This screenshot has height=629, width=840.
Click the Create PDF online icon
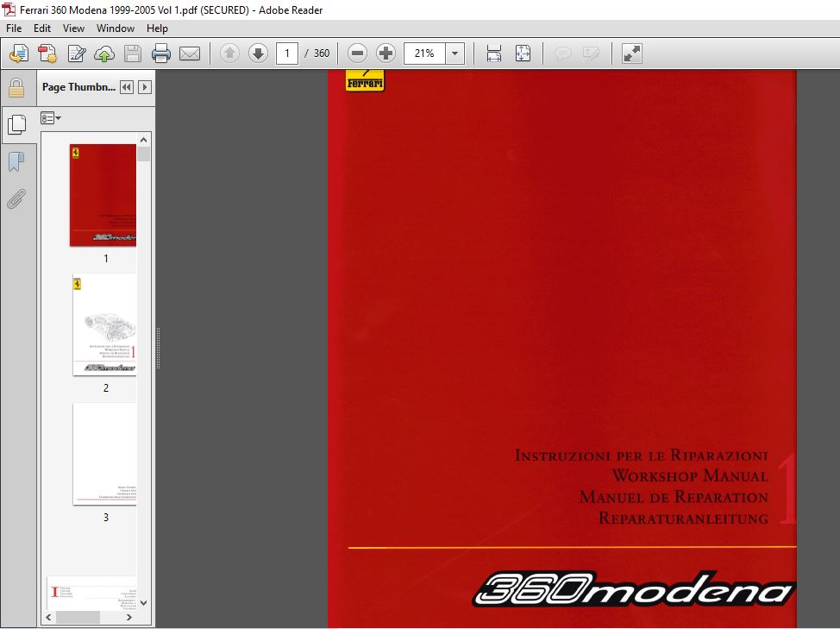(19, 53)
